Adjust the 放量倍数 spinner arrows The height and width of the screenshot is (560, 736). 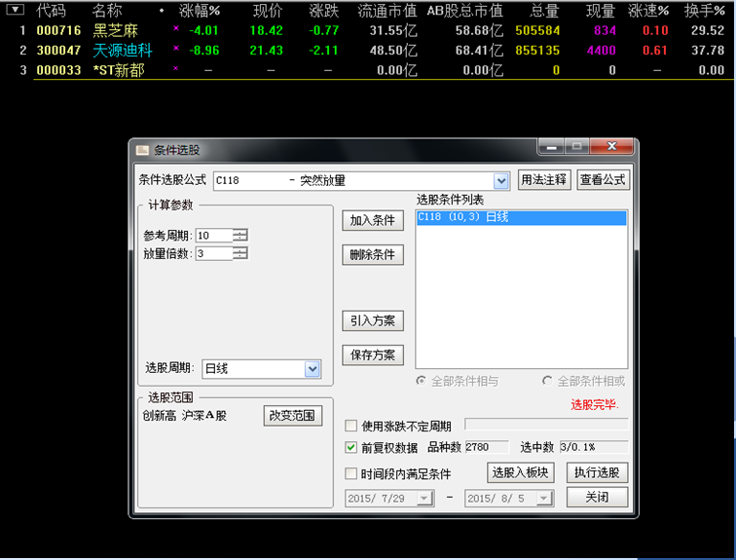coord(240,253)
